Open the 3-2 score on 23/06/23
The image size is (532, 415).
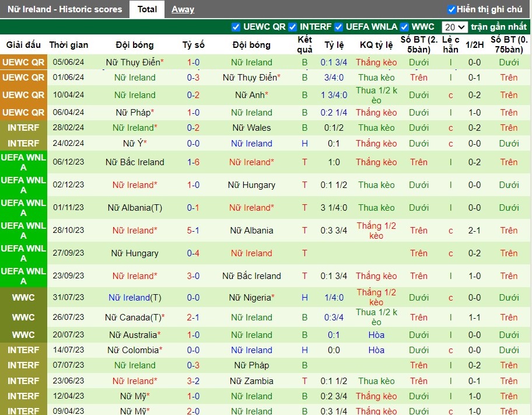pyautogui.click(x=194, y=381)
